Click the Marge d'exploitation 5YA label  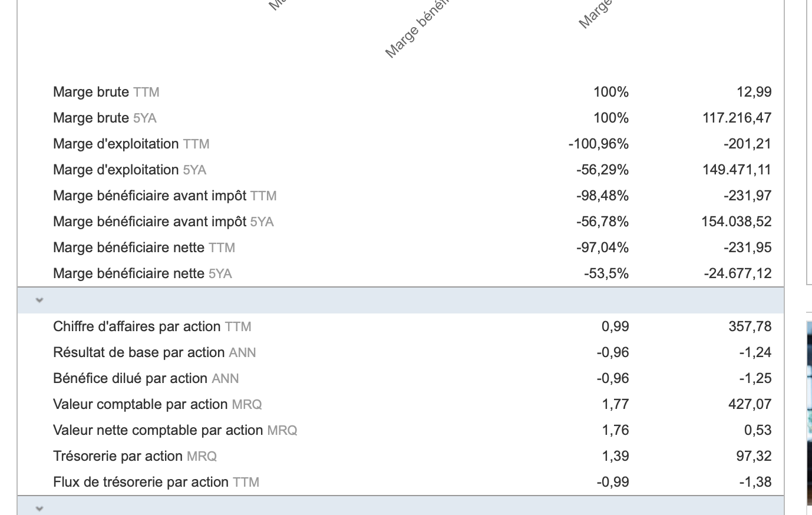(130, 170)
